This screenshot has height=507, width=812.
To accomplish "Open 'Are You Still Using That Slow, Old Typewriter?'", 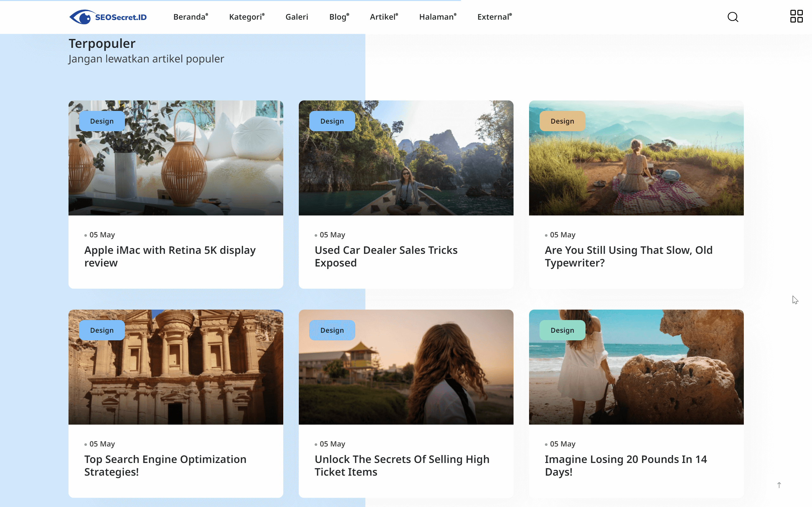I will coord(628,256).
